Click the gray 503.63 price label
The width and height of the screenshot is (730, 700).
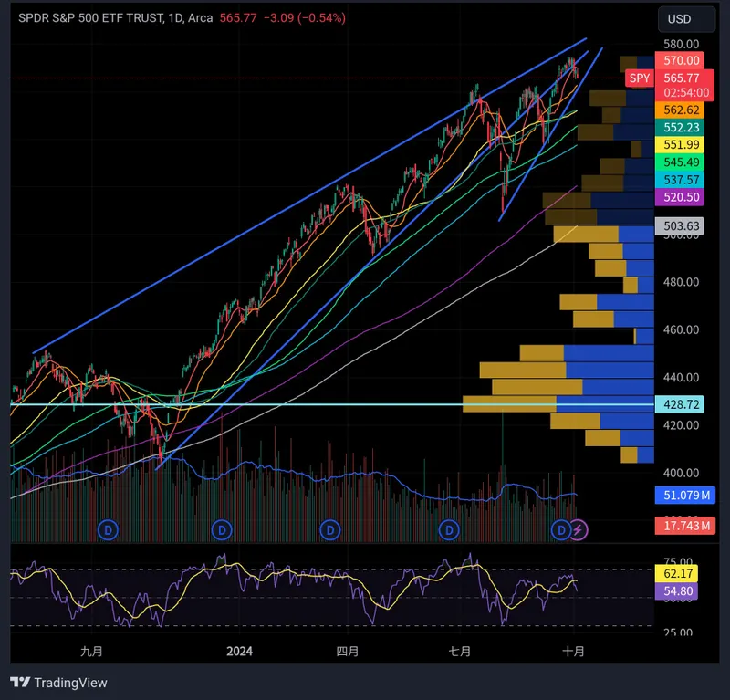(x=680, y=226)
